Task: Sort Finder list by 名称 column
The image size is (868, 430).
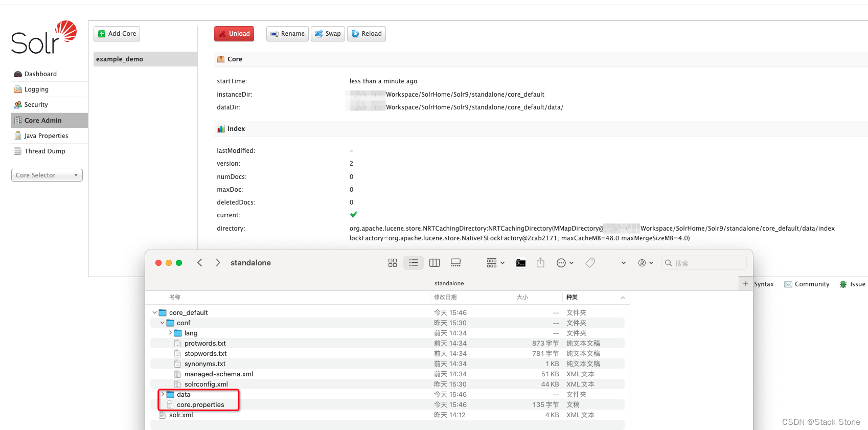Action: pyautogui.click(x=175, y=297)
